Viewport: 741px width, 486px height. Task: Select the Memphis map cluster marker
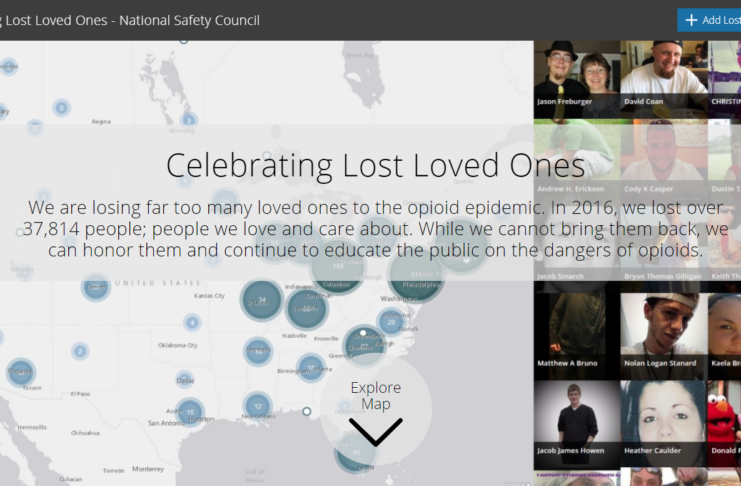point(258,352)
